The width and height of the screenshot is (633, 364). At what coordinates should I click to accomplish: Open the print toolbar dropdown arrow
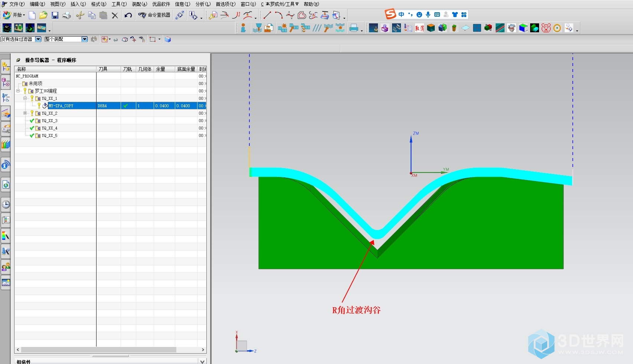[x=362, y=30]
